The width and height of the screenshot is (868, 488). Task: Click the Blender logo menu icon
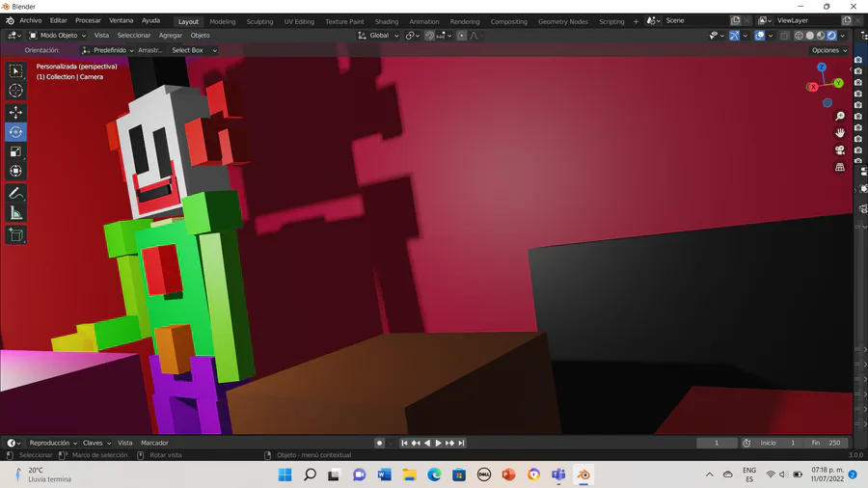(10, 20)
